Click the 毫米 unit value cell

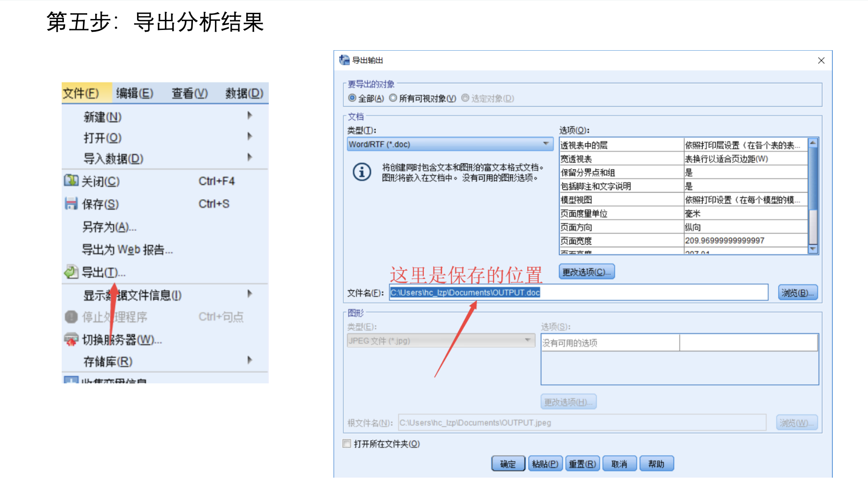click(x=746, y=213)
